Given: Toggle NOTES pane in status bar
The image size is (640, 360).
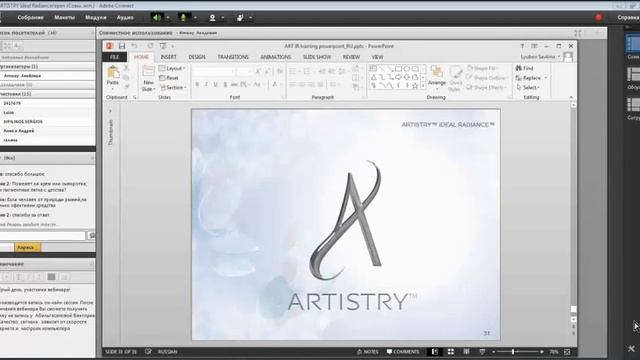Looking at the screenshot, I should tap(367, 351).
